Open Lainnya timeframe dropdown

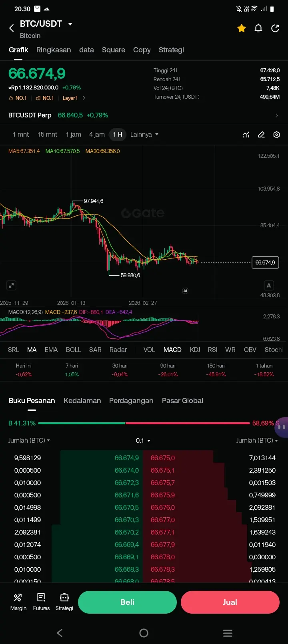pyautogui.click(x=144, y=134)
